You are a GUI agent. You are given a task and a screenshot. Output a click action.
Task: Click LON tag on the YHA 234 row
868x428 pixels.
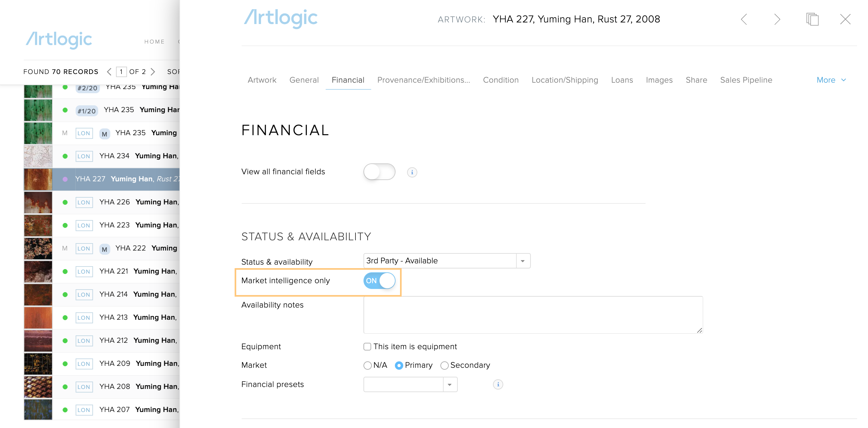pos(84,156)
